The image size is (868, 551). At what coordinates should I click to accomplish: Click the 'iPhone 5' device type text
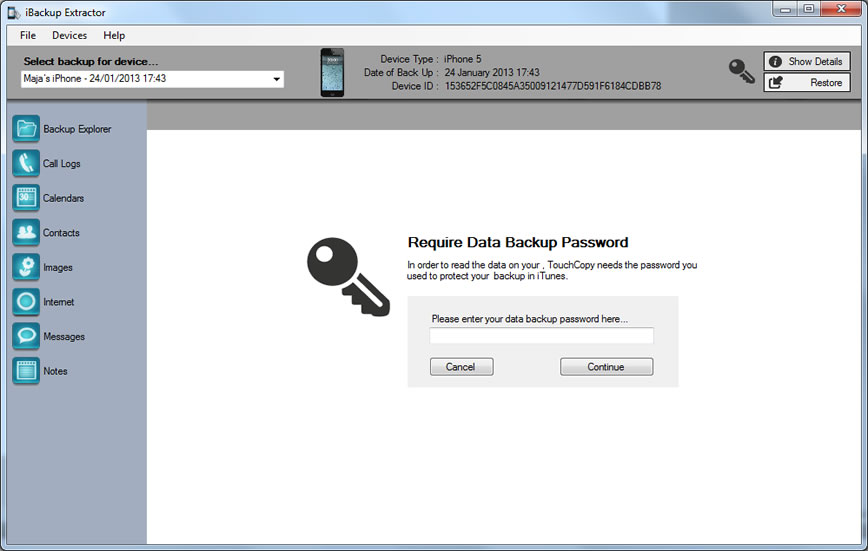[x=462, y=59]
